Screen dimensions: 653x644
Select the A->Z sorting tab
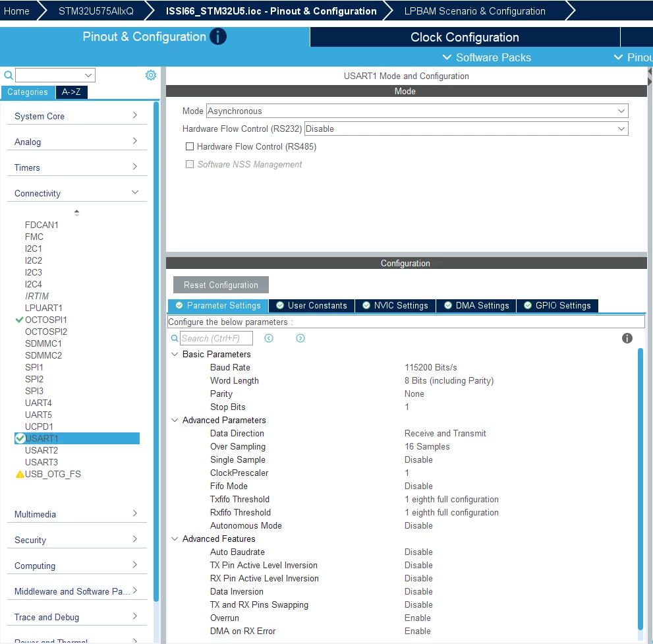(x=71, y=92)
